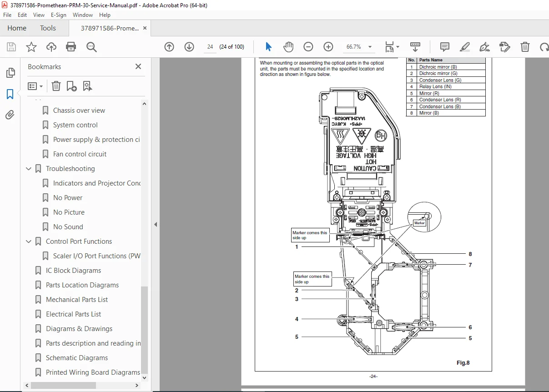Open IC Block Diagrams bookmark

point(74,271)
